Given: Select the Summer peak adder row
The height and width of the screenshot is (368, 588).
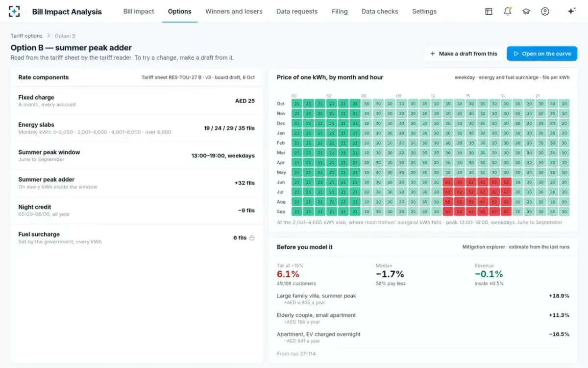Looking at the screenshot, I should (137, 183).
